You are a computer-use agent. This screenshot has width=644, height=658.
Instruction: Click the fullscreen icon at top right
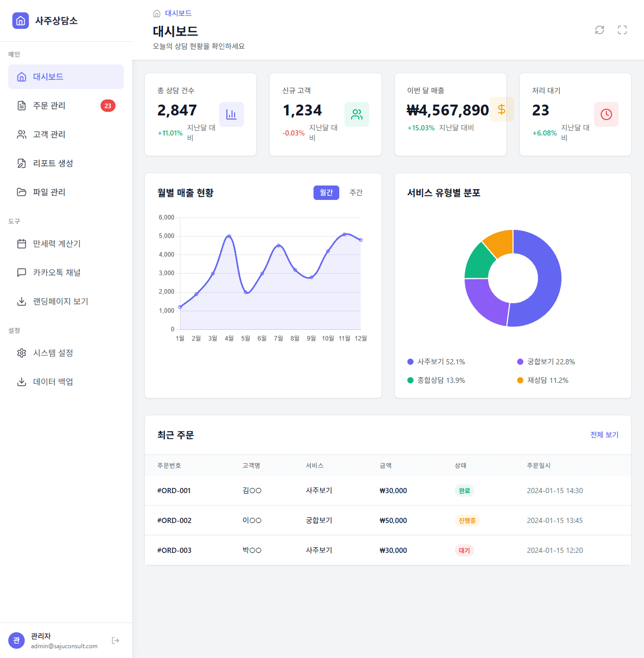(622, 30)
